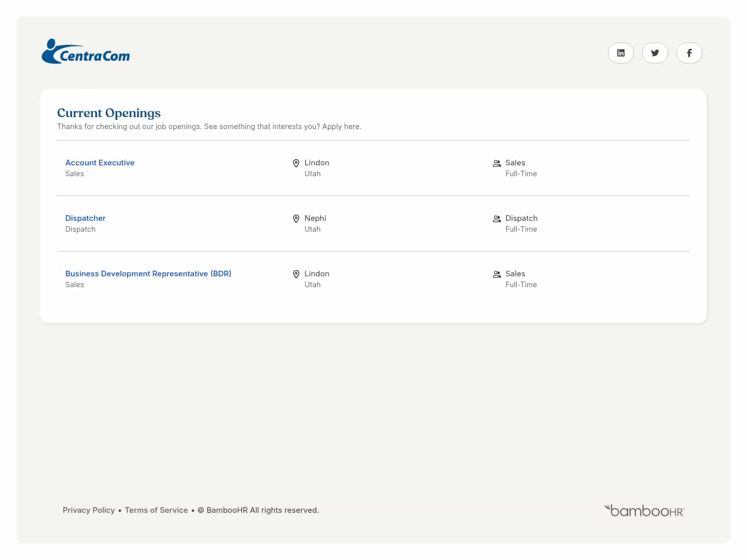This screenshot has height=560, width=747.
Task: Click 'Dispatch' department label beside people icon
Action: coord(521,218)
